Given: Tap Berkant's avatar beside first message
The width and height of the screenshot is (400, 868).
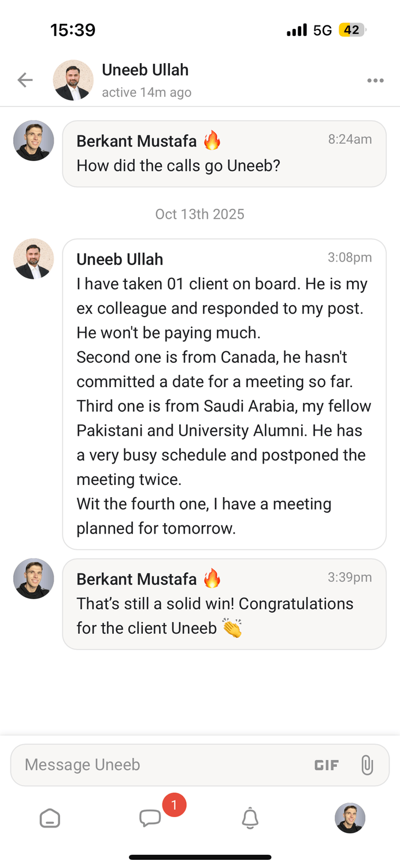Looking at the screenshot, I should [34, 141].
